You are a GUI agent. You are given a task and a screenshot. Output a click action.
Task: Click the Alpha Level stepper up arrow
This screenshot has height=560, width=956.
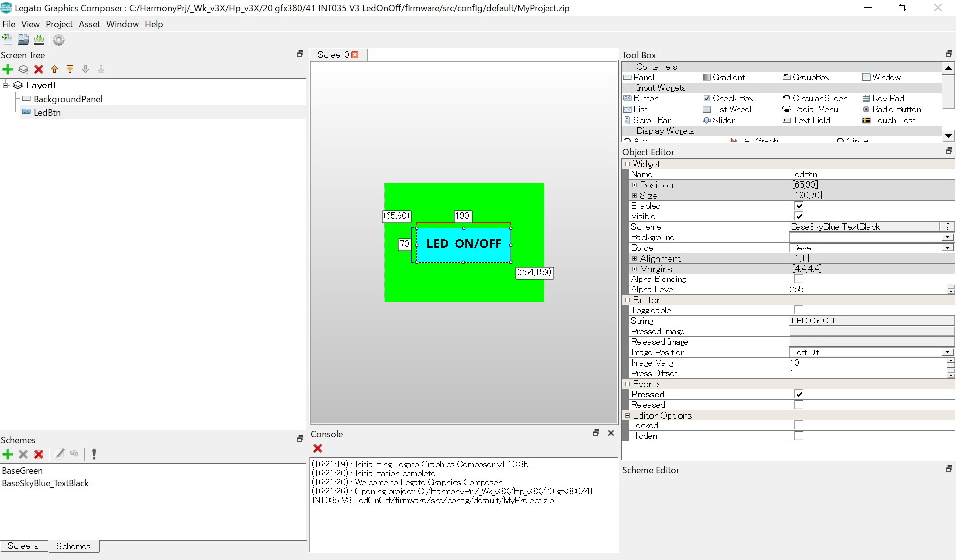[951, 287]
